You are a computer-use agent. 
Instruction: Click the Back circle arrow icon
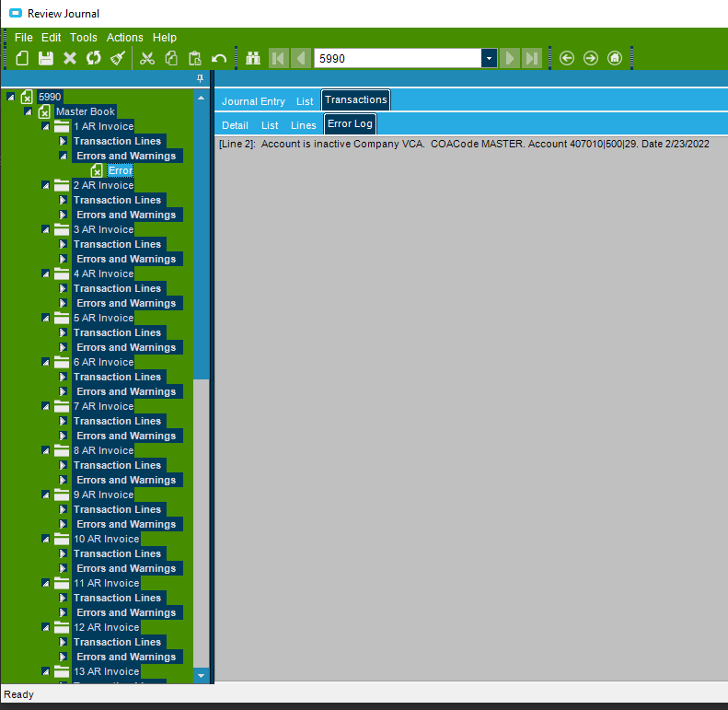point(567,59)
